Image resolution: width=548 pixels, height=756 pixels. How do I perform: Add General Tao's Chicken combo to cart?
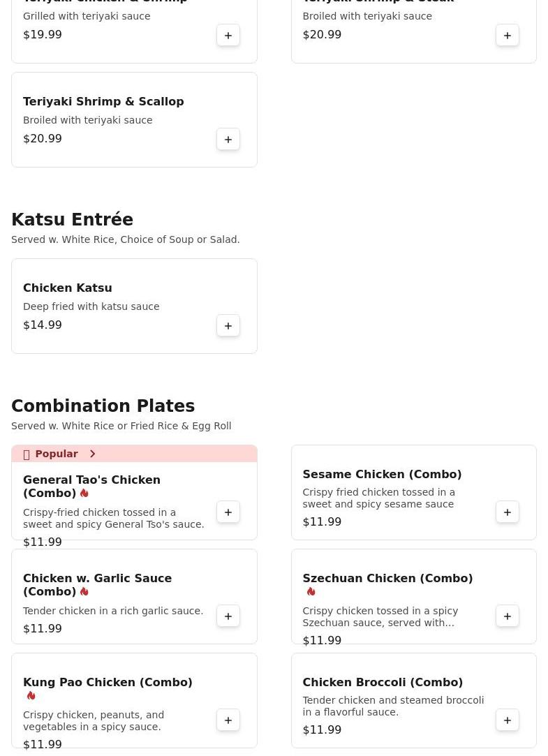[x=228, y=512]
